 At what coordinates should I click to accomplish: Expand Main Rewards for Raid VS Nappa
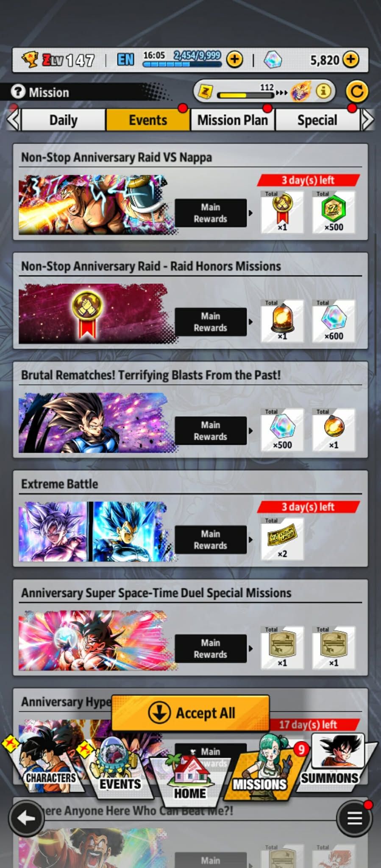[211, 213]
